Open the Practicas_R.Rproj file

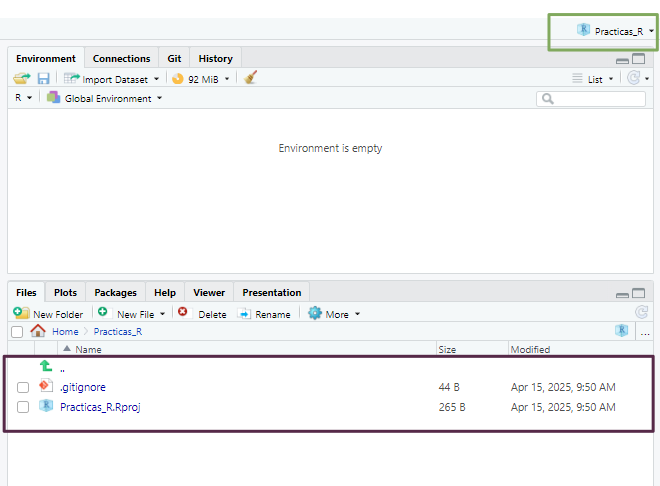[x=100, y=407]
